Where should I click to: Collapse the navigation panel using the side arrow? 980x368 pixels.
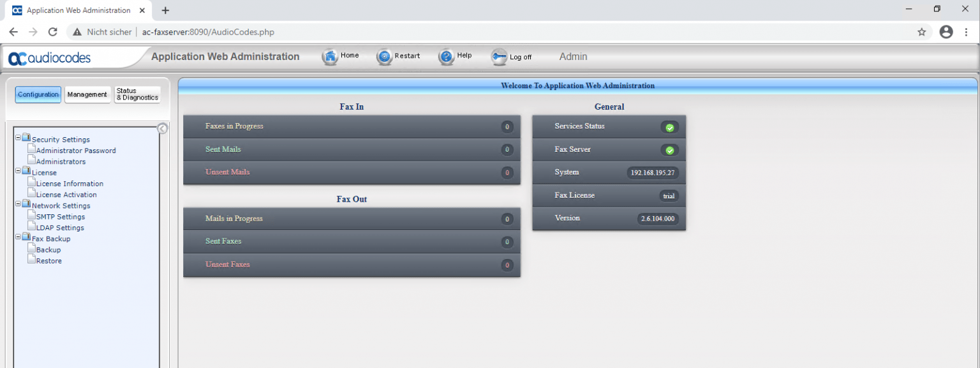click(162, 128)
